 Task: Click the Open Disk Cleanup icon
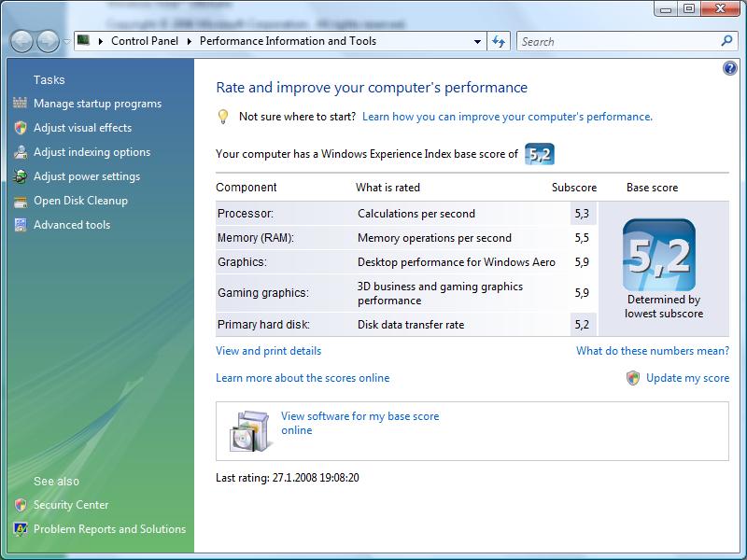[x=20, y=201]
